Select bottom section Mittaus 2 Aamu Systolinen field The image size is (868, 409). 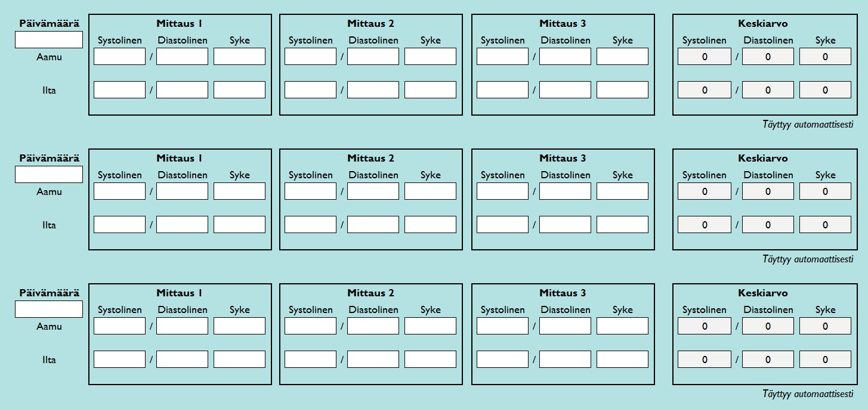310,326
